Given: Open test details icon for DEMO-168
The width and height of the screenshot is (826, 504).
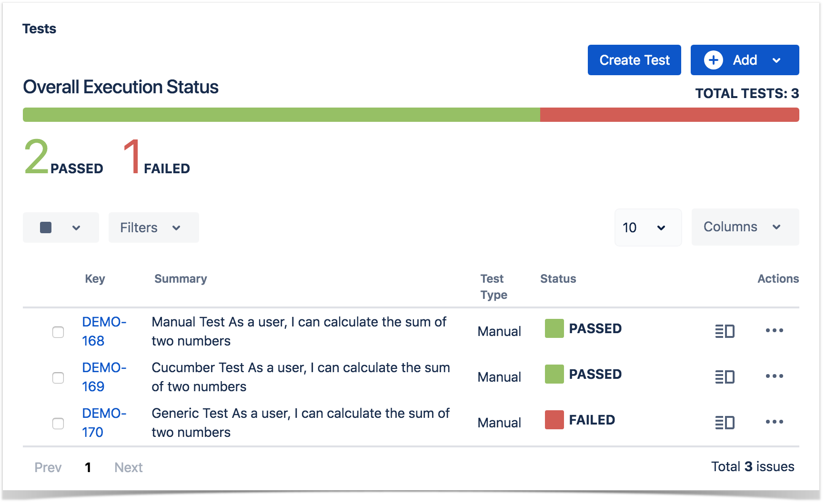Looking at the screenshot, I should [x=725, y=331].
